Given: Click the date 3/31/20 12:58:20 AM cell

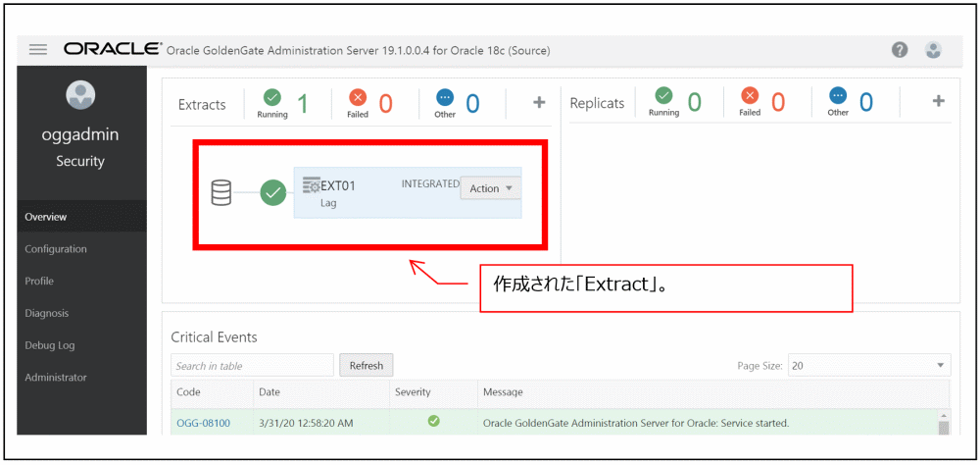Looking at the screenshot, I should point(306,423).
